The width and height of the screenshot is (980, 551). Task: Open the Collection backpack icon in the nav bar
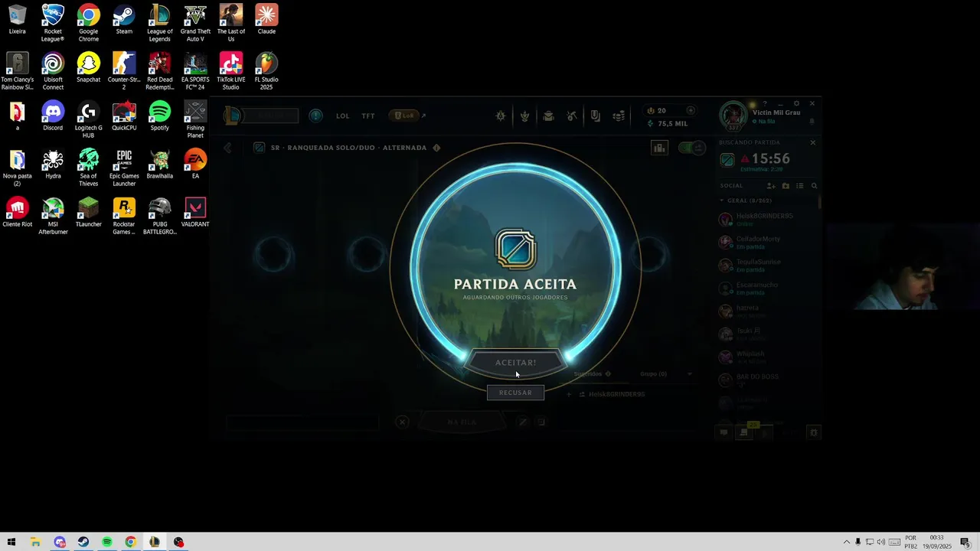[x=548, y=116]
